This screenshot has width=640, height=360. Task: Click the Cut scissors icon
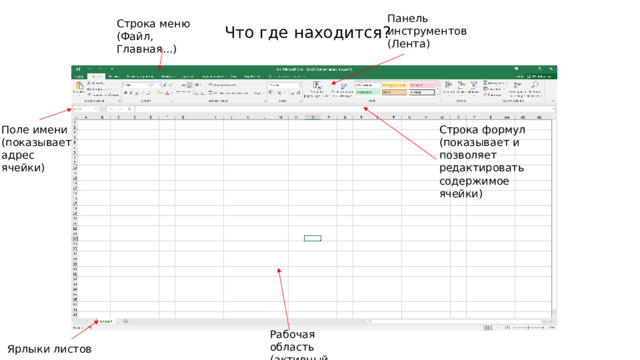(89, 83)
